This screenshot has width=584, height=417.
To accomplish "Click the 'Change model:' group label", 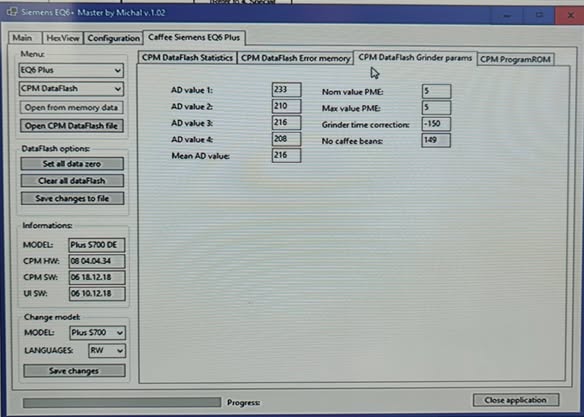I will [x=52, y=317].
